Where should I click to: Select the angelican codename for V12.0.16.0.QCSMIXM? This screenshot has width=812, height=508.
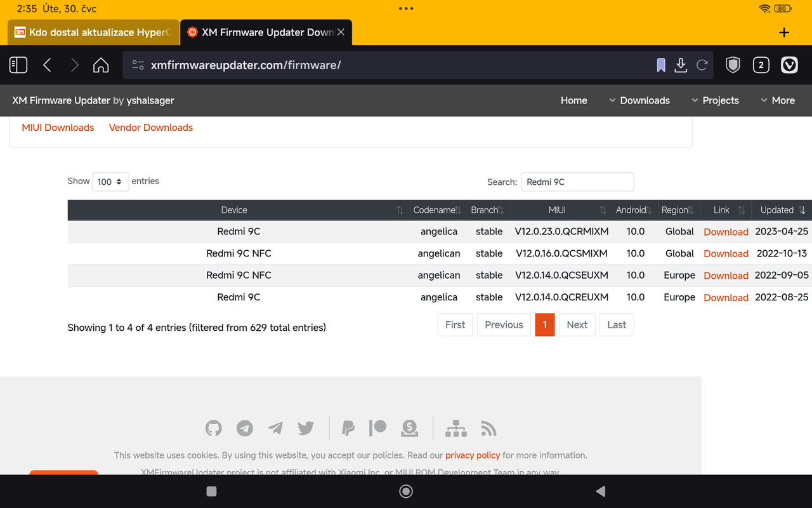coord(439,253)
